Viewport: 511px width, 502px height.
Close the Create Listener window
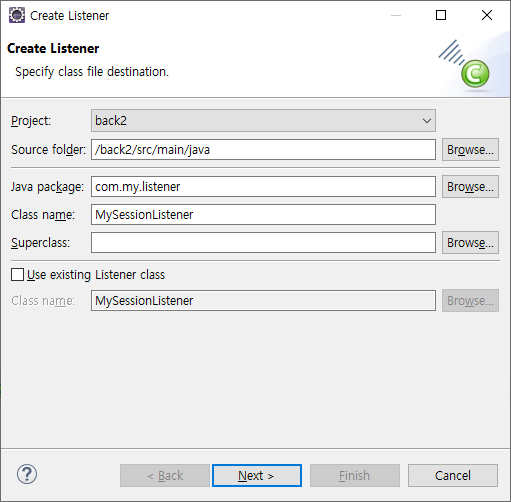coord(487,15)
